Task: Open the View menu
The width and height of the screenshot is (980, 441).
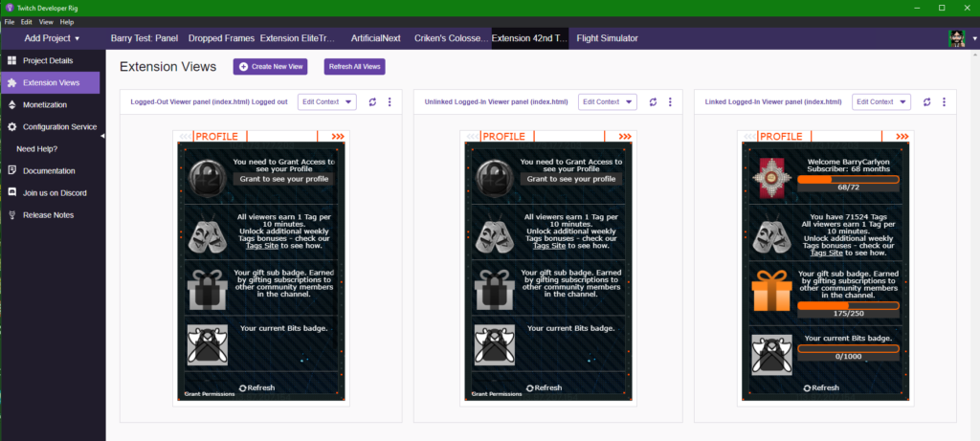Action: point(46,22)
